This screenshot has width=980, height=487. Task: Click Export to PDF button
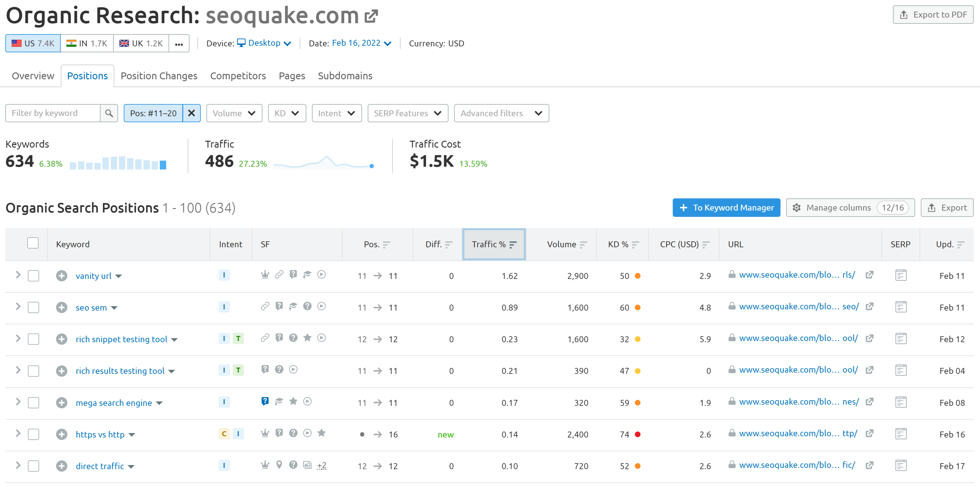933,15
